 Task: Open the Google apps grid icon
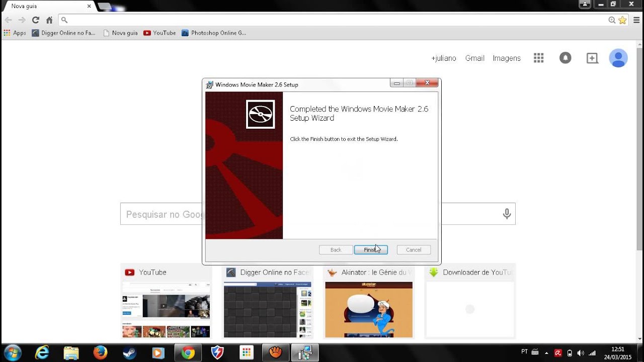tap(539, 58)
